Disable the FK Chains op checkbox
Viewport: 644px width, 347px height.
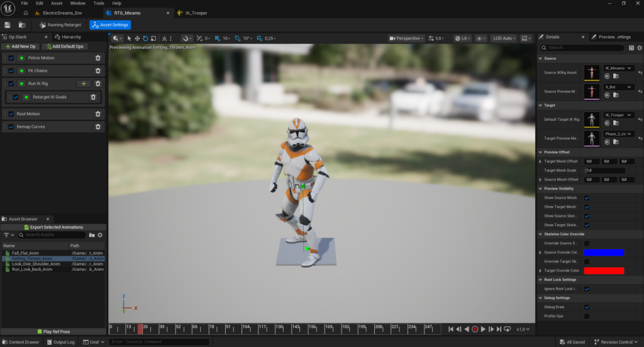(11, 71)
